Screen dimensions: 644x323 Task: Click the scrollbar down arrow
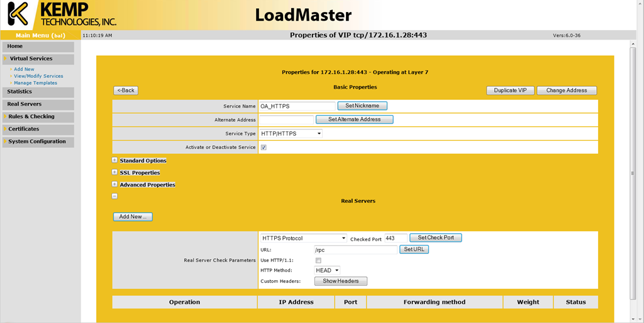[633, 319]
